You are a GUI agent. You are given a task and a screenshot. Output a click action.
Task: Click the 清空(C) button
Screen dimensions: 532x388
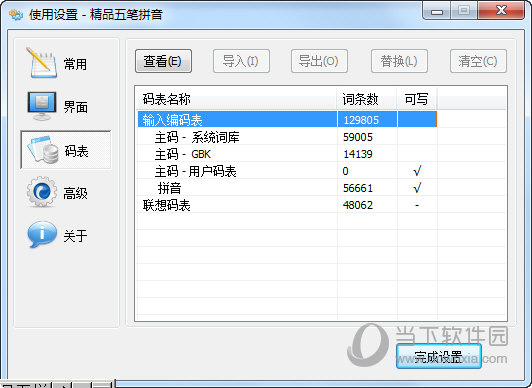point(478,61)
